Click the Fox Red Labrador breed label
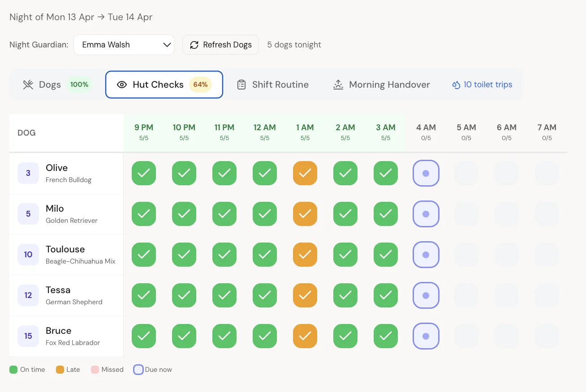Viewport: 586px width, 392px height. (x=73, y=343)
